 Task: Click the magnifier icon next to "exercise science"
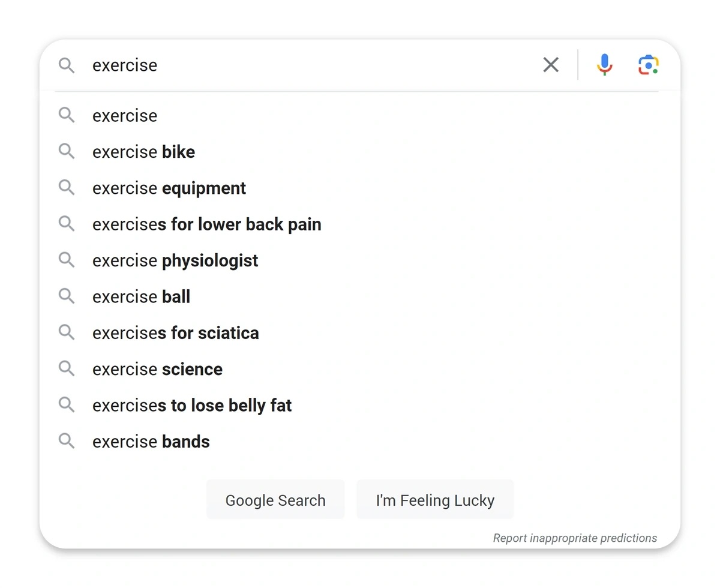(67, 368)
